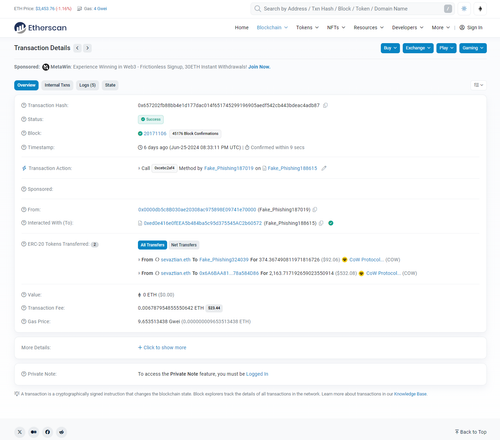The height and width of the screenshot is (440, 500).
Task: Click the help icon beside Timestamp
Action: (x=24, y=147)
